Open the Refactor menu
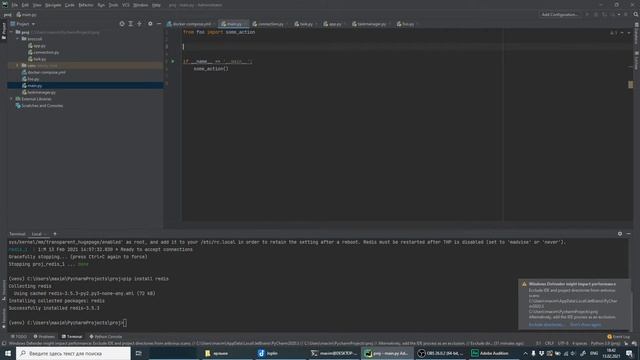 pyautogui.click(x=86, y=5)
